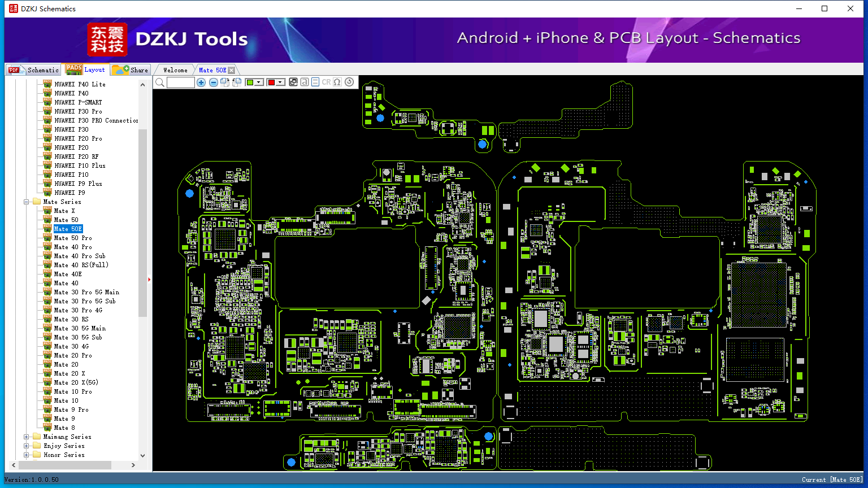Click the overlapping windows toolbar icon
This screenshot has width=868, height=488.
pos(293,82)
